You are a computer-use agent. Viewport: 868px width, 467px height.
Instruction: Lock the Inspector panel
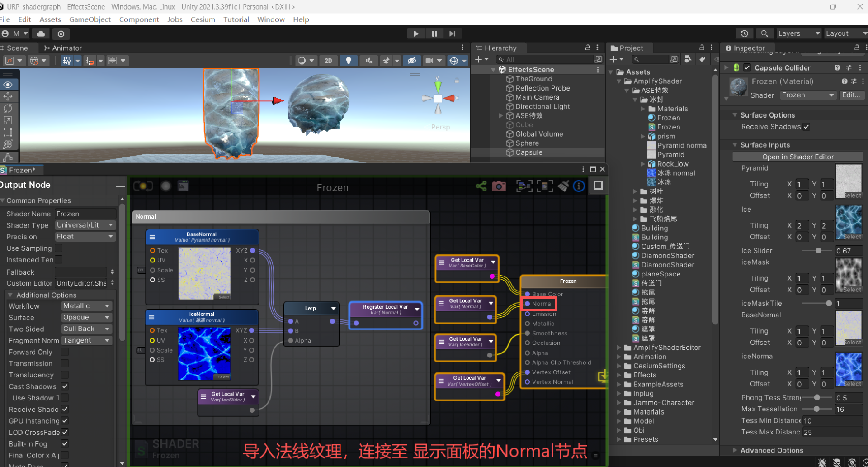[856, 48]
